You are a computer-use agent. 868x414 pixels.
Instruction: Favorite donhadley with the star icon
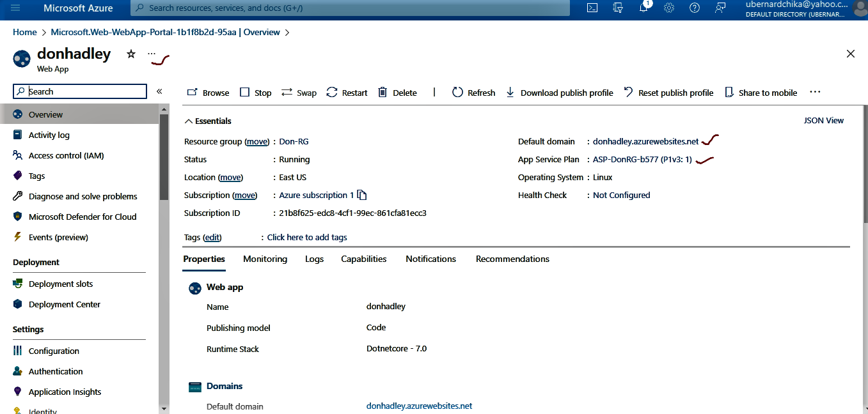[131, 54]
